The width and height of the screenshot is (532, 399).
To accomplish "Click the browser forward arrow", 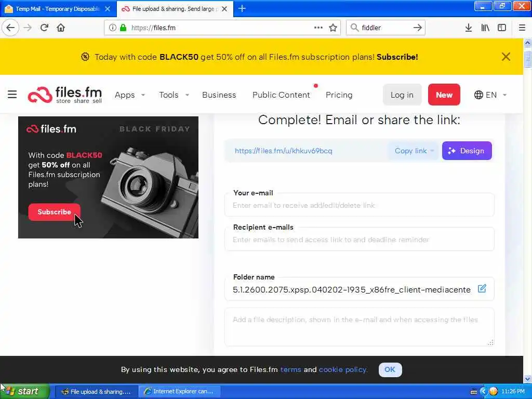I will pos(28,28).
